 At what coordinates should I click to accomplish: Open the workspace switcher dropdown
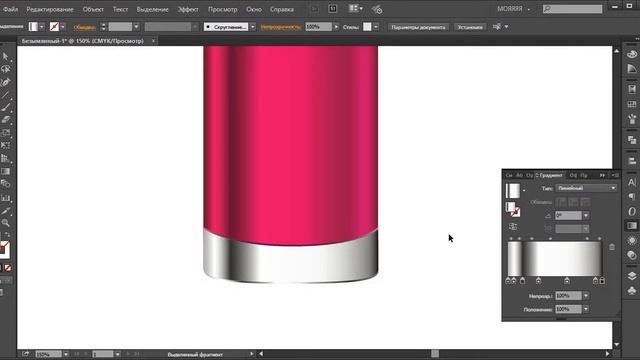pos(513,9)
